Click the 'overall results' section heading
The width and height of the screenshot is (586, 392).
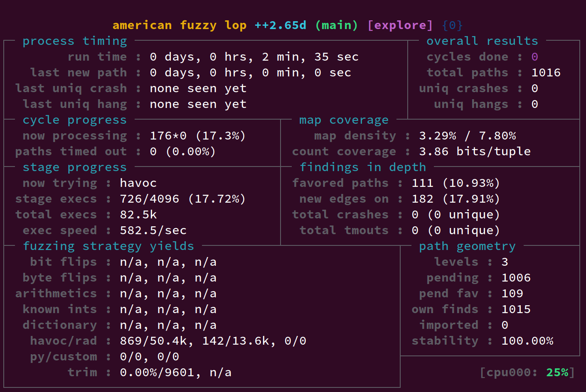(482, 41)
